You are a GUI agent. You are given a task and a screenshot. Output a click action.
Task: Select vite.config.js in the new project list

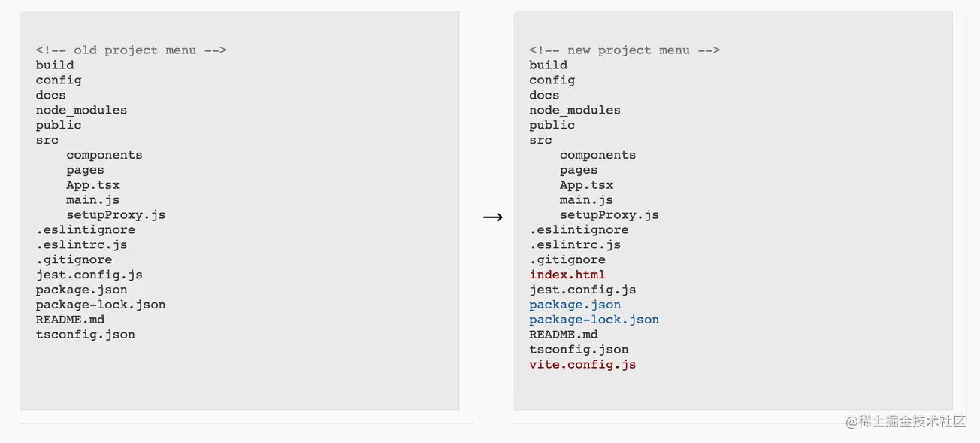(582, 365)
